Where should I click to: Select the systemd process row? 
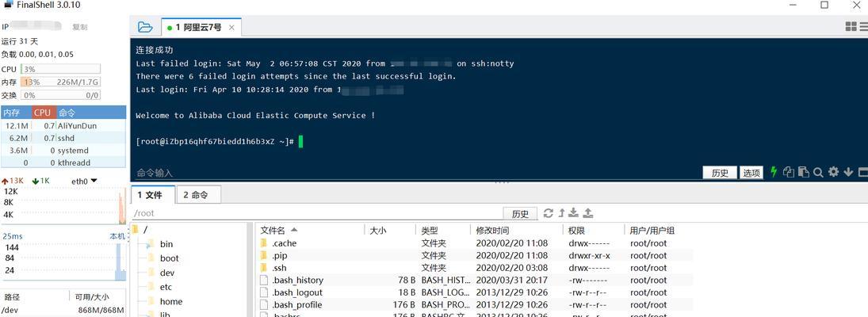63,151
